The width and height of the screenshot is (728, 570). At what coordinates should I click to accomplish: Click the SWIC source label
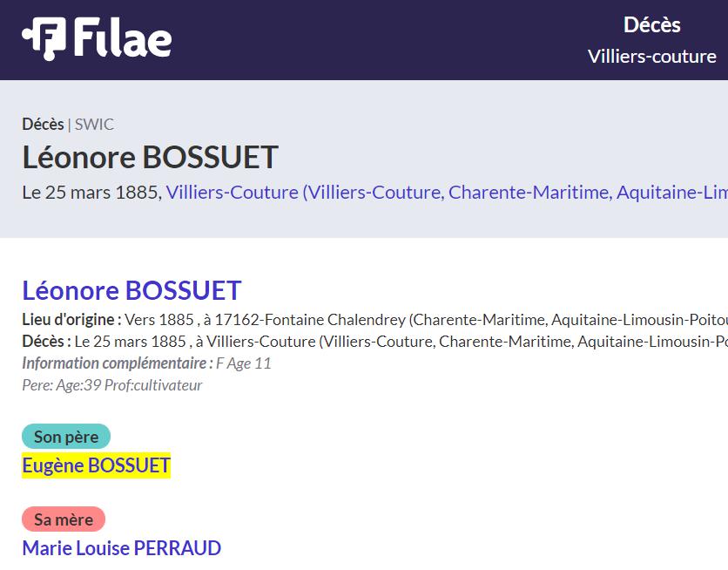pos(94,125)
